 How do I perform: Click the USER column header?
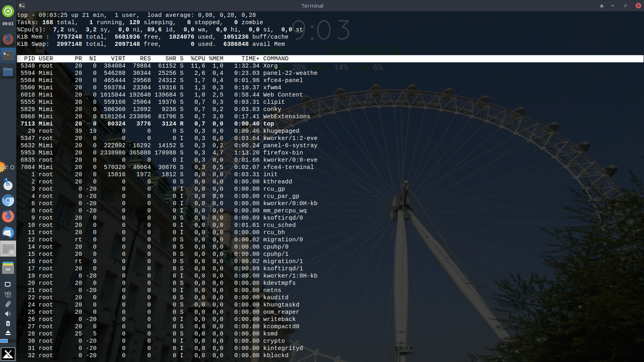(46, 59)
